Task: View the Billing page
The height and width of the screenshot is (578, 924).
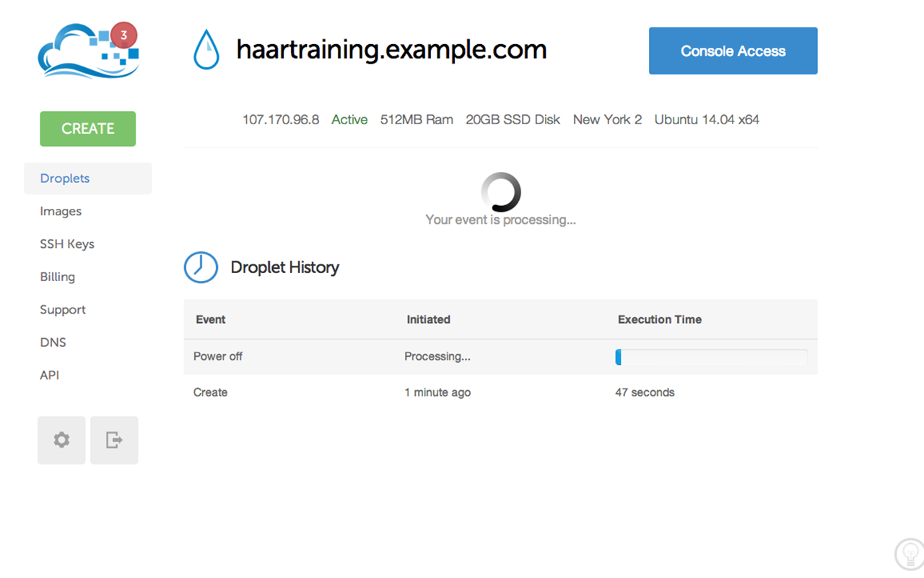Action: pos(57,277)
